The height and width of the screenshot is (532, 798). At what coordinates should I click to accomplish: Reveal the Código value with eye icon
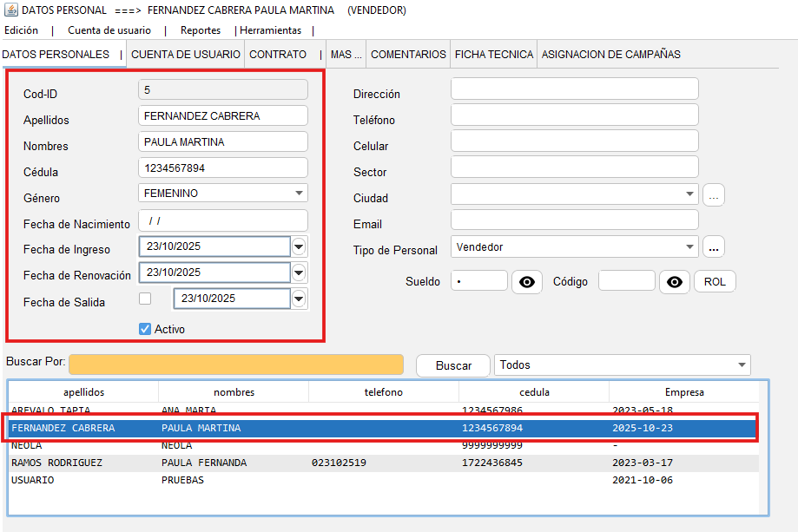675,281
